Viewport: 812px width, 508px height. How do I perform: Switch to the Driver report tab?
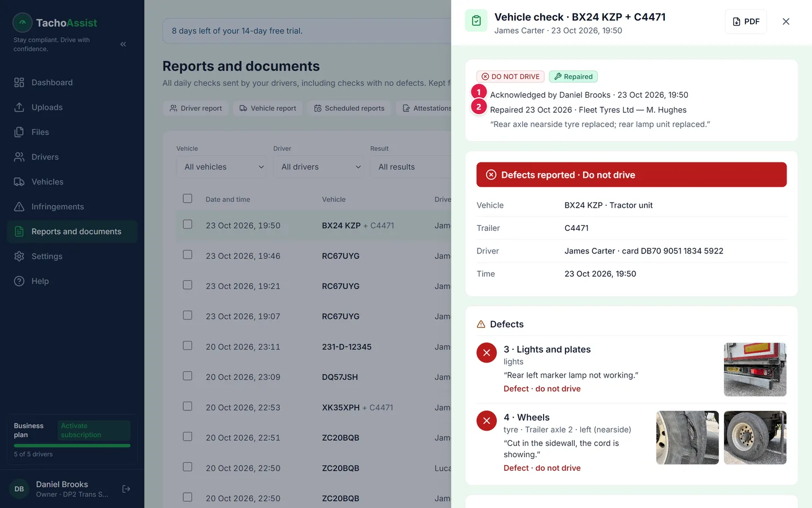click(196, 108)
